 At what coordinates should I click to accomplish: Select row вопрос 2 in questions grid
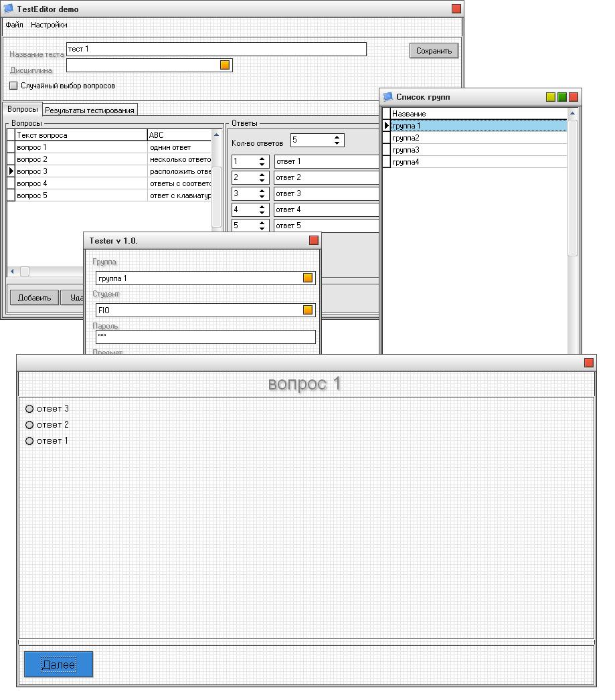click(109, 159)
